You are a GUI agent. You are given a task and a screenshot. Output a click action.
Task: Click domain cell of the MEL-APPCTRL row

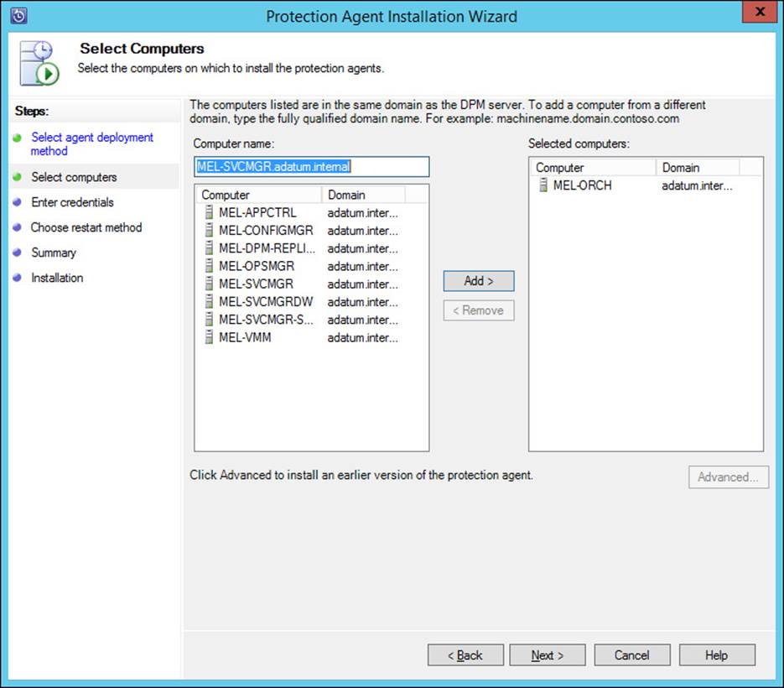tap(362, 212)
